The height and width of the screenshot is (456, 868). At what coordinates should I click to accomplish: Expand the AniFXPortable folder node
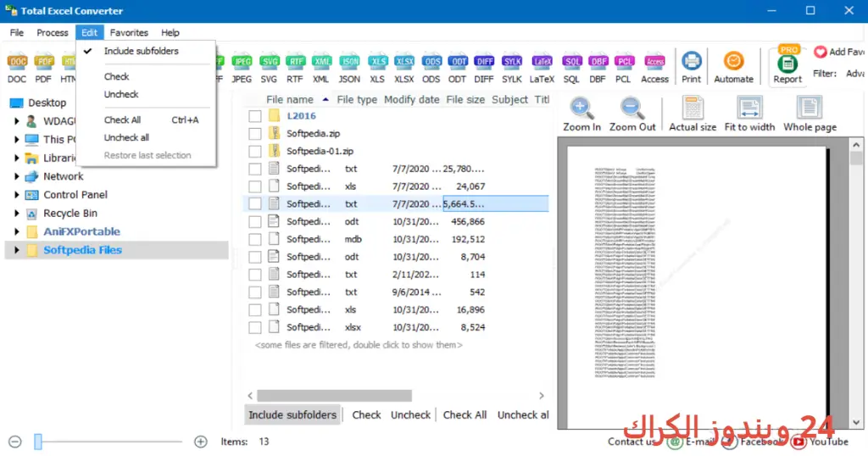pyautogui.click(x=16, y=231)
